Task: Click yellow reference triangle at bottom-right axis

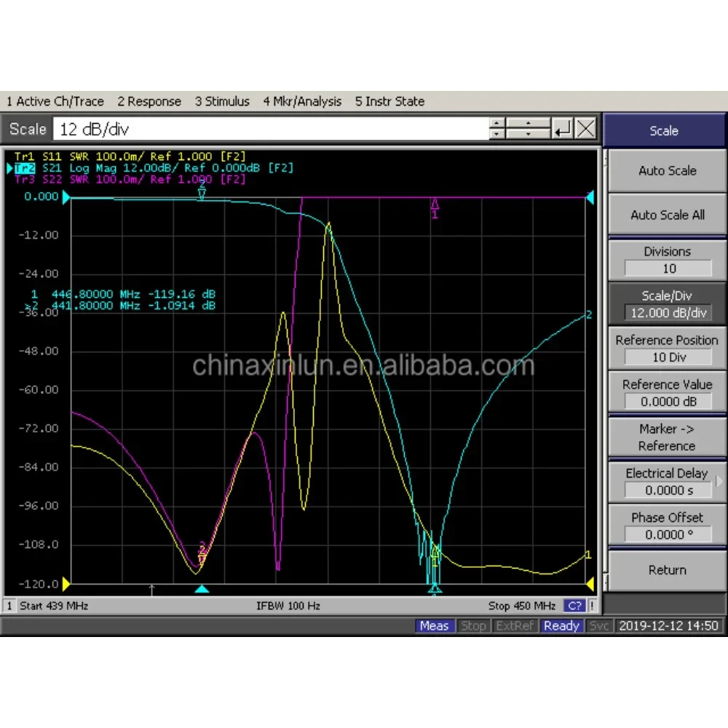Action: pos(590,584)
